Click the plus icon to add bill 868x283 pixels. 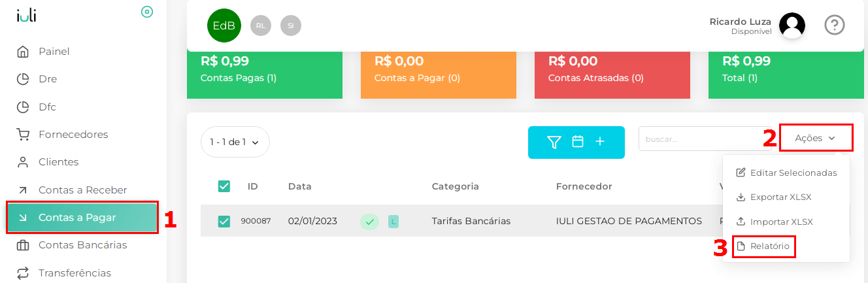pos(600,141)
